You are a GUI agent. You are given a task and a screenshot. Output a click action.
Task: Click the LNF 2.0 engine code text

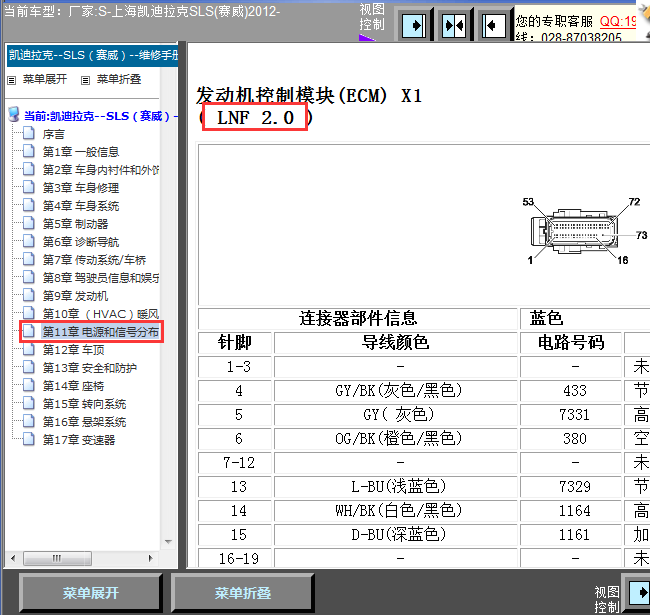255,118
